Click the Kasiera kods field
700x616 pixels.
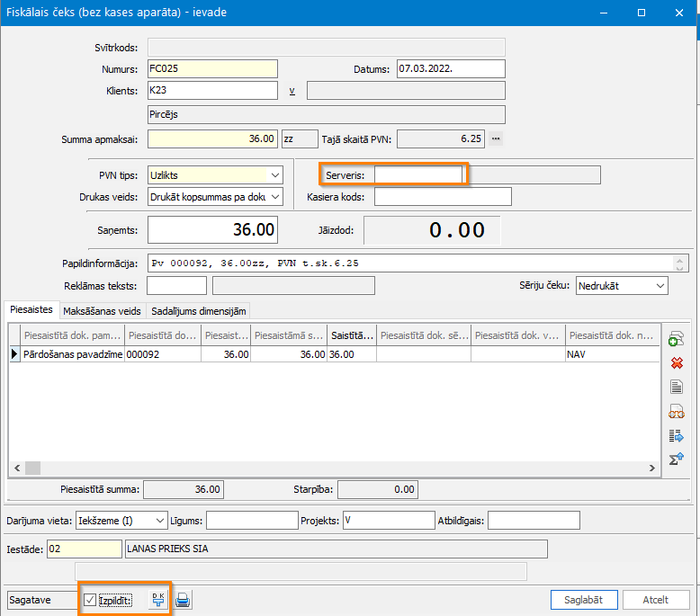coord(443,197)
